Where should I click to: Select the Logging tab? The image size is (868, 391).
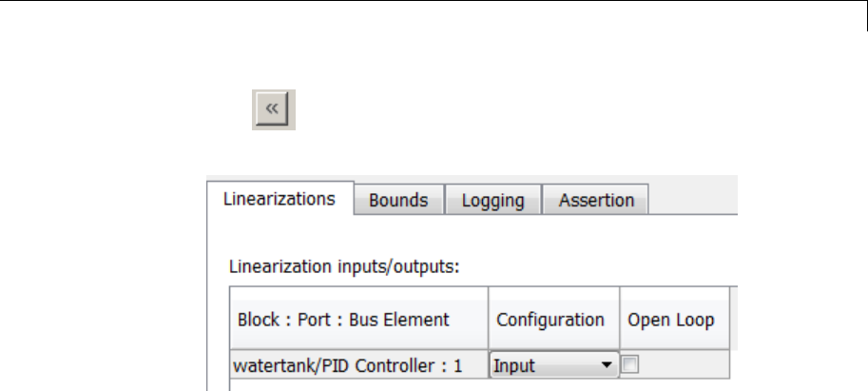coord(492,201)
